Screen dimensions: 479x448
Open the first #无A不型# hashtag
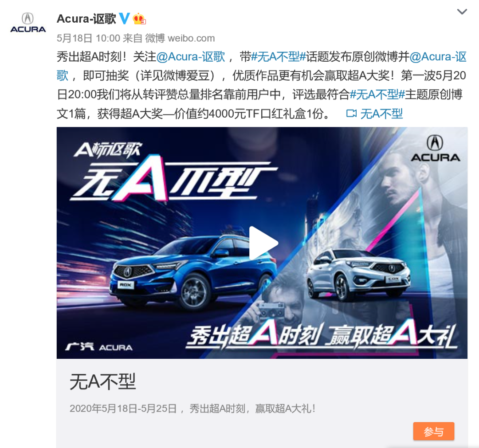(278, 57)
